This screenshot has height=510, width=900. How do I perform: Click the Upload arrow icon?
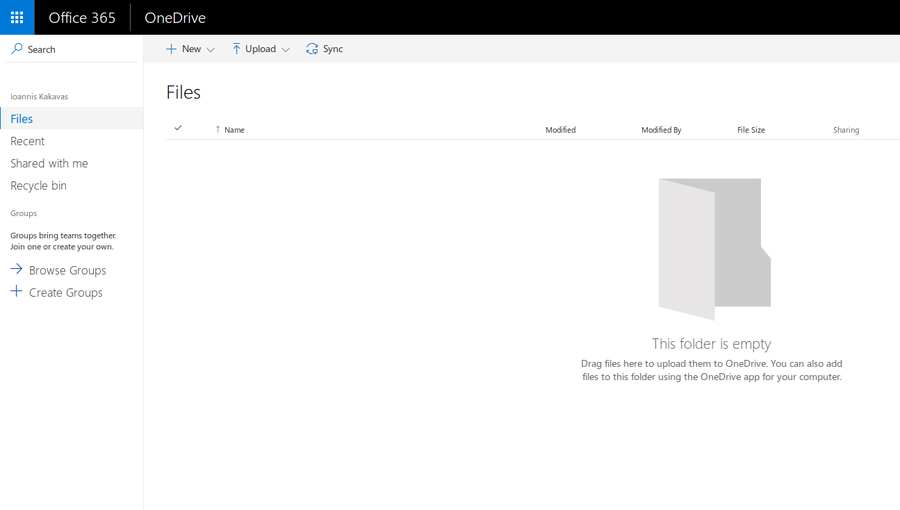click(236, 49)
